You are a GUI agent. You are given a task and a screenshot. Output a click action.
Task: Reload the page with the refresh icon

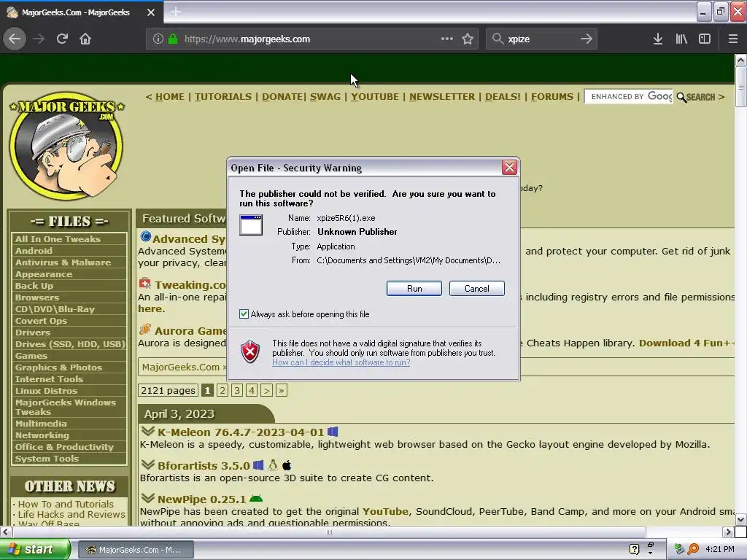62,39
